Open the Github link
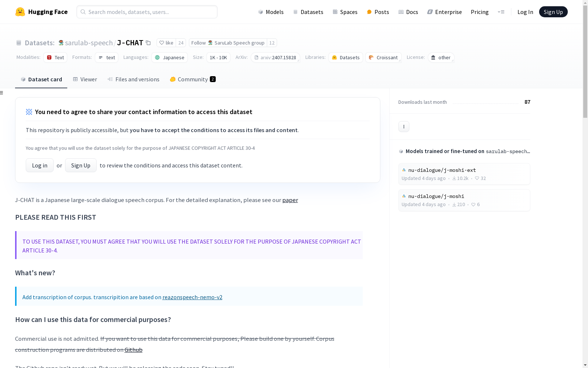The image size is (588, 368). (133, 350)
